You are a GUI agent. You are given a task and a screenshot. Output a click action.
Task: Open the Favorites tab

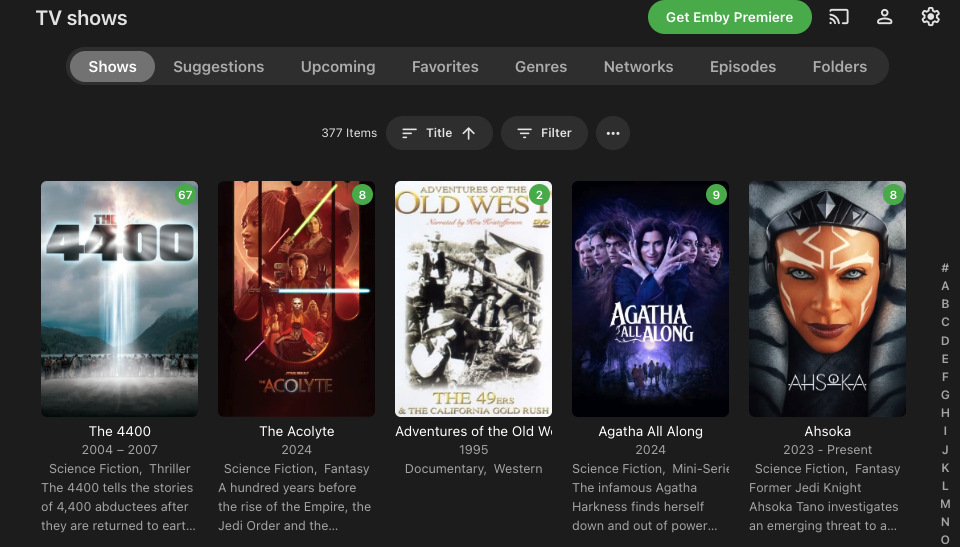[445, 66]
